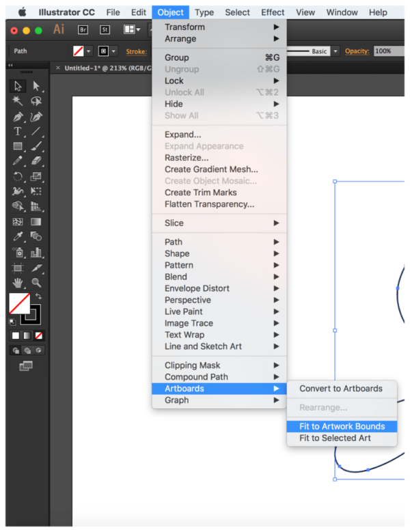Select the Width/Warp tool

[18, 191]
